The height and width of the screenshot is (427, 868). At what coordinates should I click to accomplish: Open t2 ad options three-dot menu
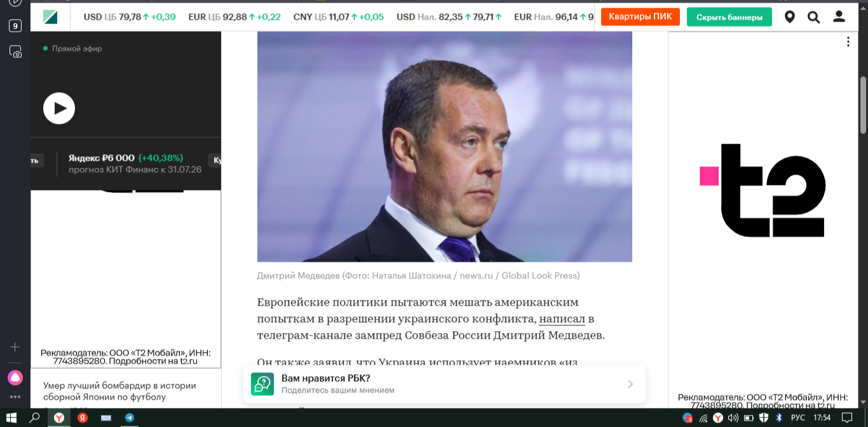pyautogui.click(x=848, y=42)
